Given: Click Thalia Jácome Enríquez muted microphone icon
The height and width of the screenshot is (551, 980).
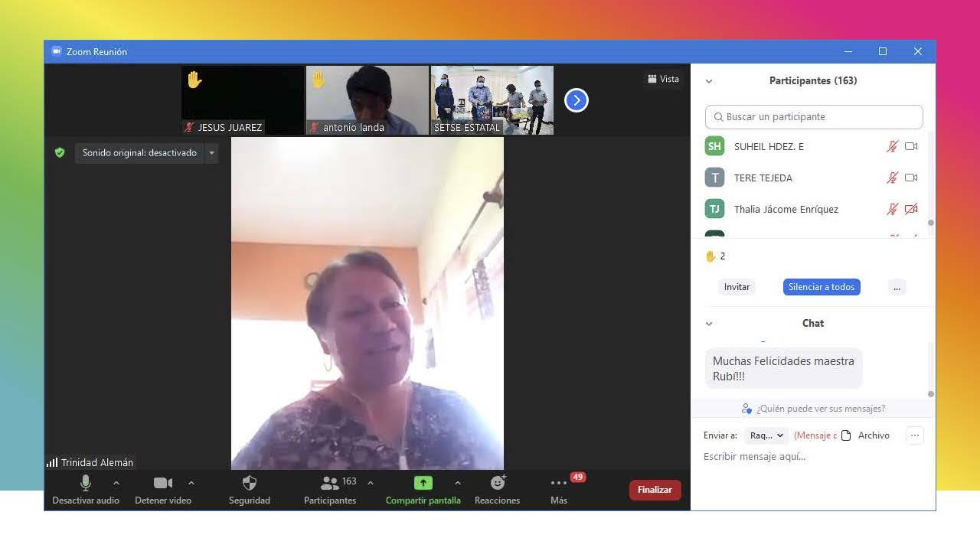Looking at the screenshot, I should pyautogui.click(x=892, y=209).
